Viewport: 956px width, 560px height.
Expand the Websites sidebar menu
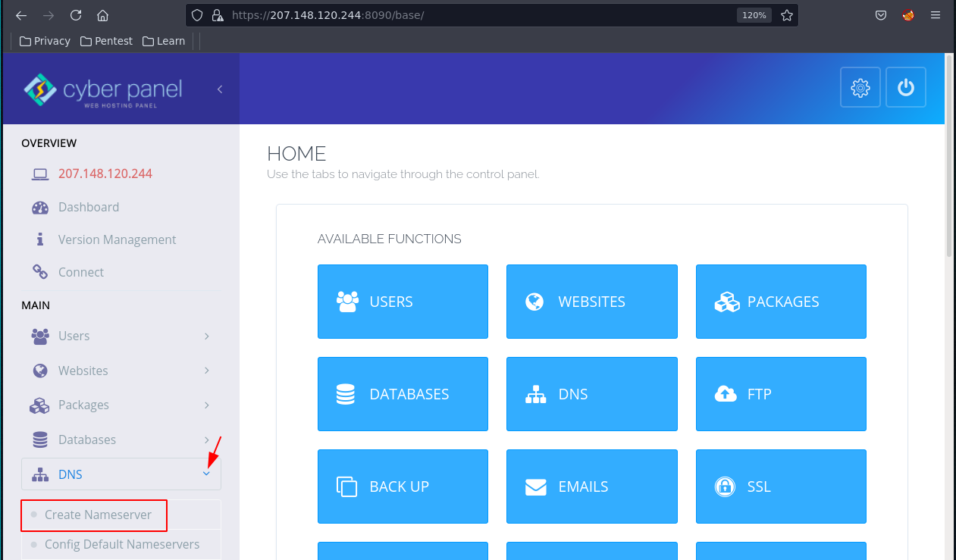tap(121, 371)
